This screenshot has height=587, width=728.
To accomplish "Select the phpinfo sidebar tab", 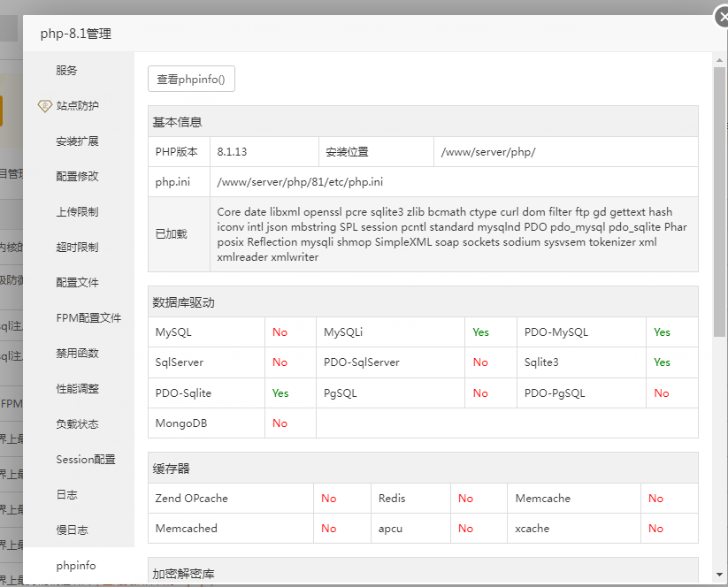I will (76, 566).
